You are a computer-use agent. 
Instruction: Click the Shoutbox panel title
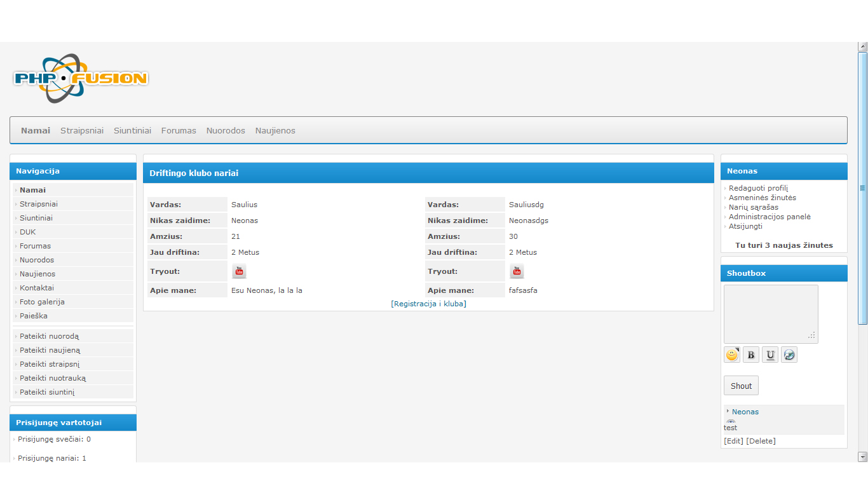coord(746,273)
